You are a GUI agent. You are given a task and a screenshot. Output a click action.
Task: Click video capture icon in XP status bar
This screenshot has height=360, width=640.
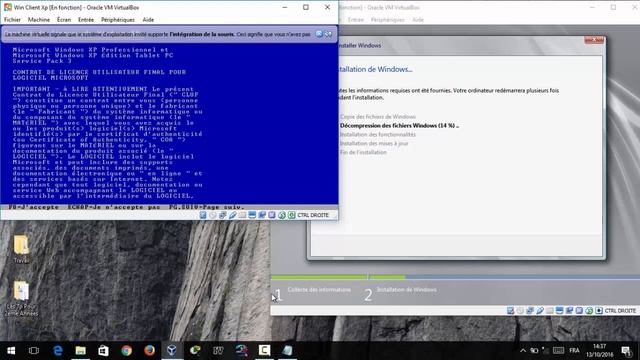click(262, 215)
